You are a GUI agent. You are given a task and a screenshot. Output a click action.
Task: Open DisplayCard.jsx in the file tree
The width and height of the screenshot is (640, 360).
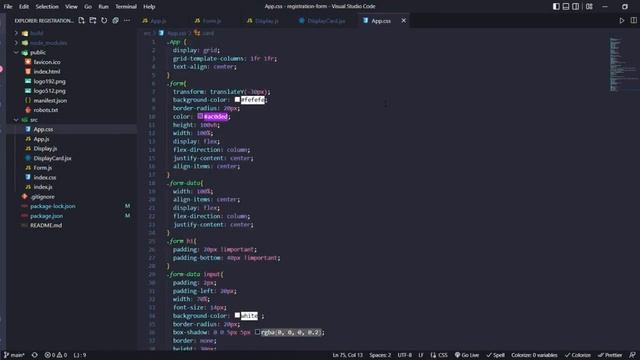(x=52, y=158)
